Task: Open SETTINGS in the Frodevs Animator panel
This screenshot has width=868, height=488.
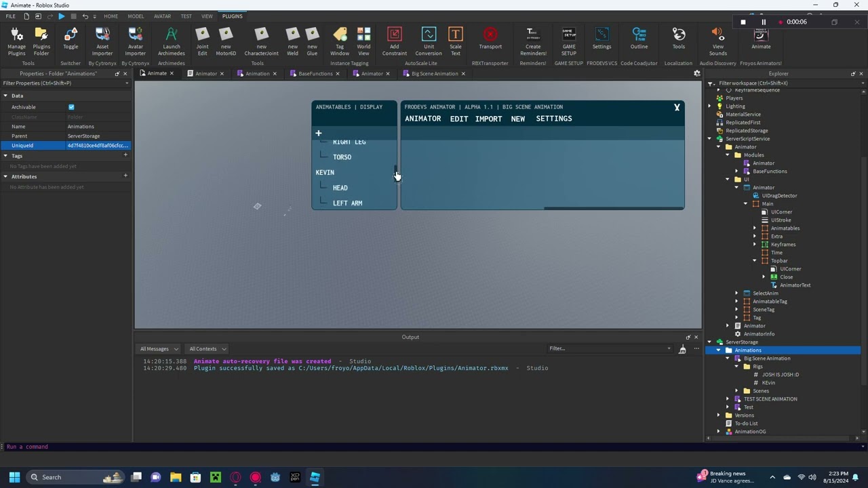Action: 554,119
